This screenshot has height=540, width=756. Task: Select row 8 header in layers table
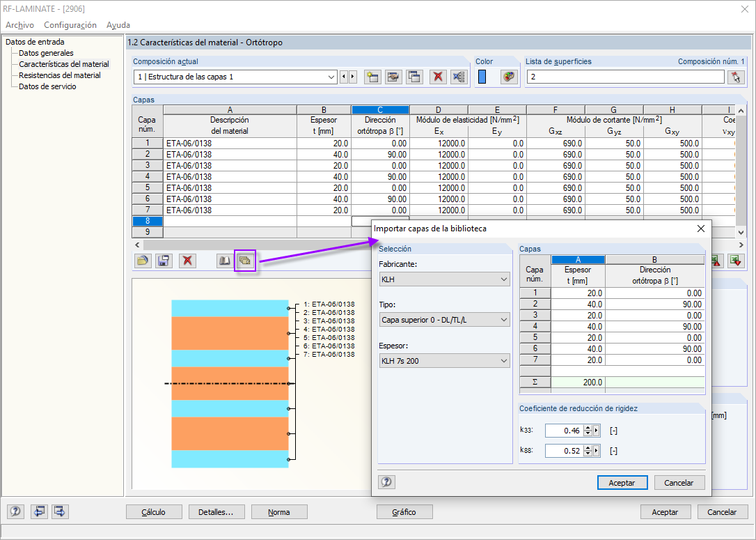point(148,221)
